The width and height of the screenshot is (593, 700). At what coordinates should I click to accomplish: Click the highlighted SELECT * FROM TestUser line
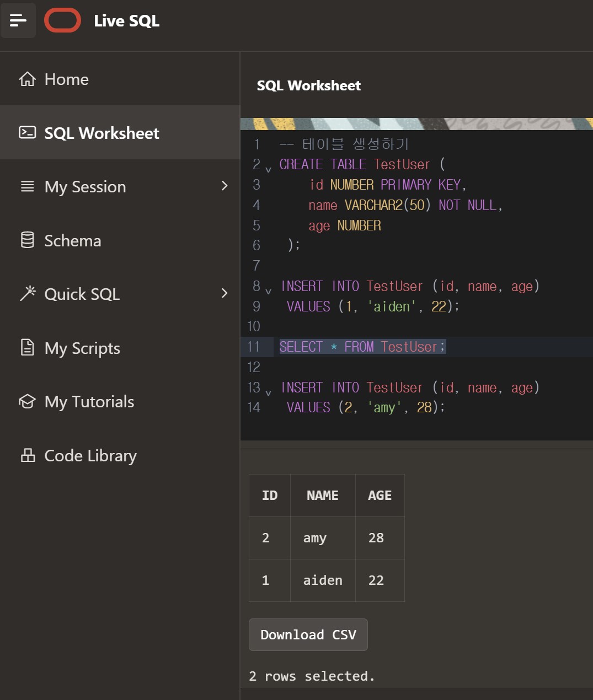pos(362,347)
